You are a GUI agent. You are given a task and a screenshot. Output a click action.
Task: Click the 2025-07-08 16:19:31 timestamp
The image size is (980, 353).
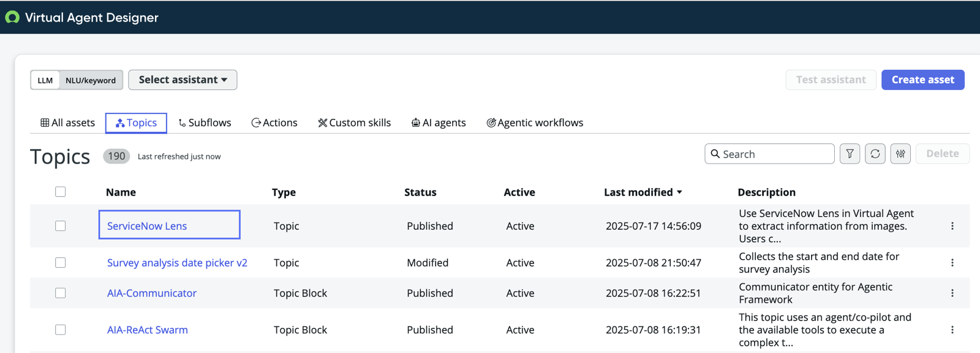point(654,330)
